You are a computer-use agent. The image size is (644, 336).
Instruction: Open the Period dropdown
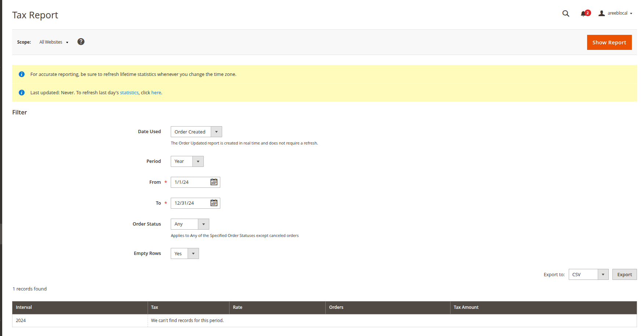pyautogui.click(x=187, y=161)
